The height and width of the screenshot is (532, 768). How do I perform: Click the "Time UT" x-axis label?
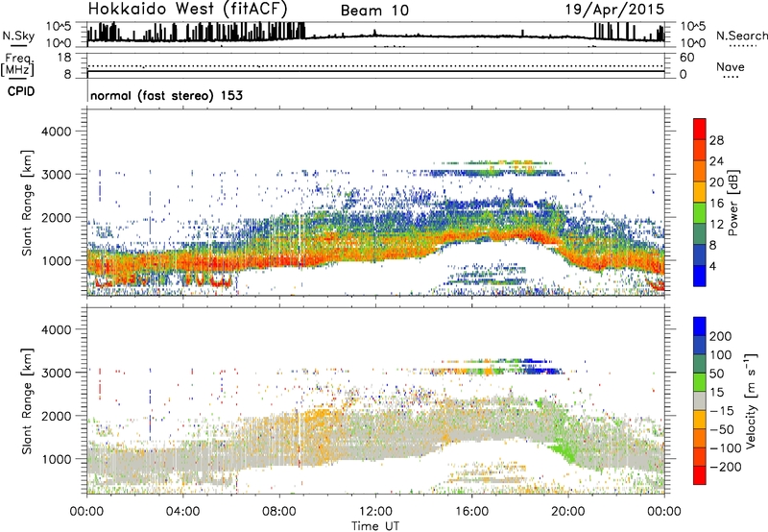pyautogui.click(x=375, y=526)
